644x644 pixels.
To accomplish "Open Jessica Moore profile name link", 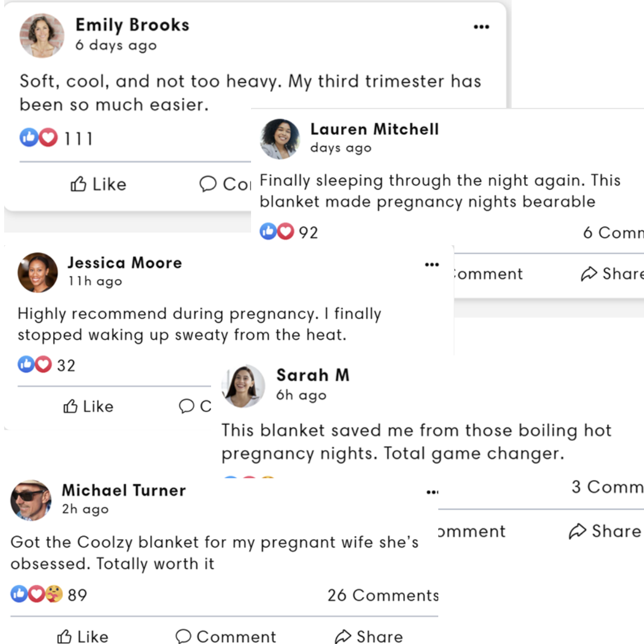I will tap(125, 263).
